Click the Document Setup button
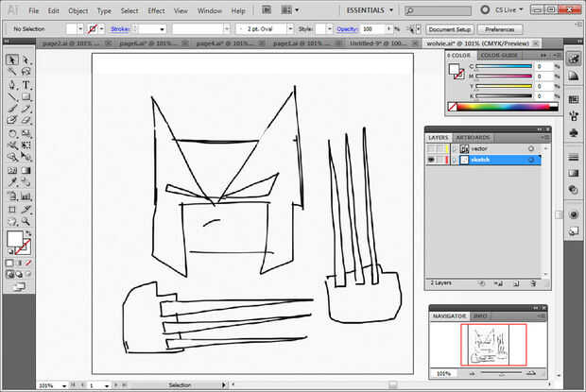586x392 pixels. (x=449, y=29)
